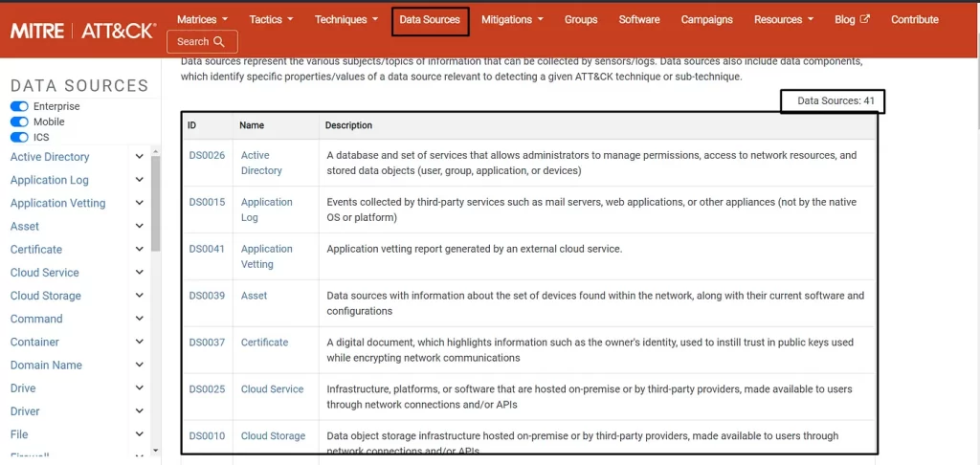Click the DS0025 ID link
980x465 pixels.
click(x=207, y=388)
